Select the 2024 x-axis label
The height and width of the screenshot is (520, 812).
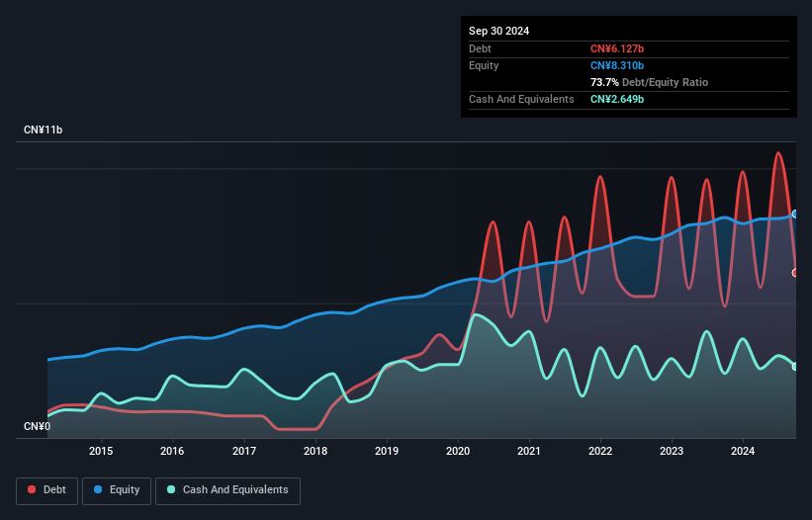(x=743, y=451)
